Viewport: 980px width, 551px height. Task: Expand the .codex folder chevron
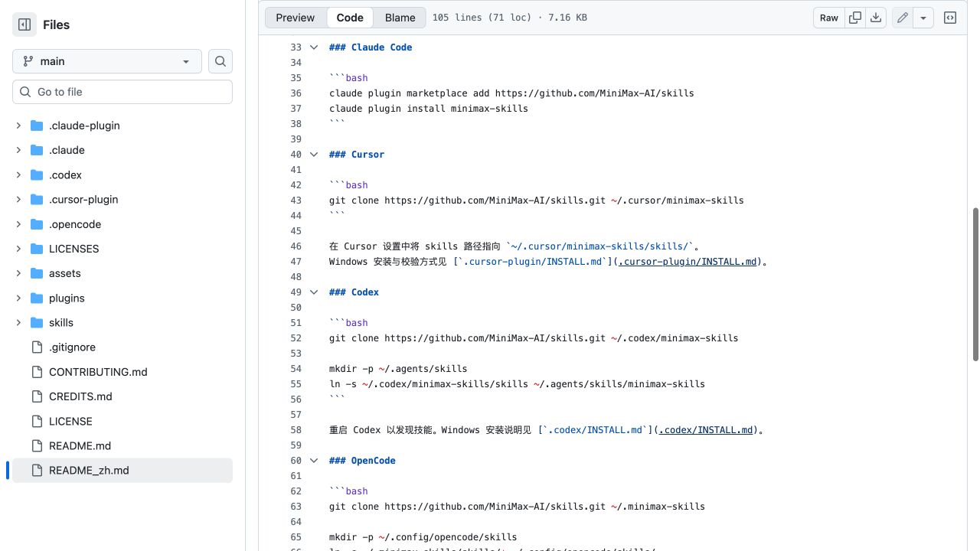(18, 174)
